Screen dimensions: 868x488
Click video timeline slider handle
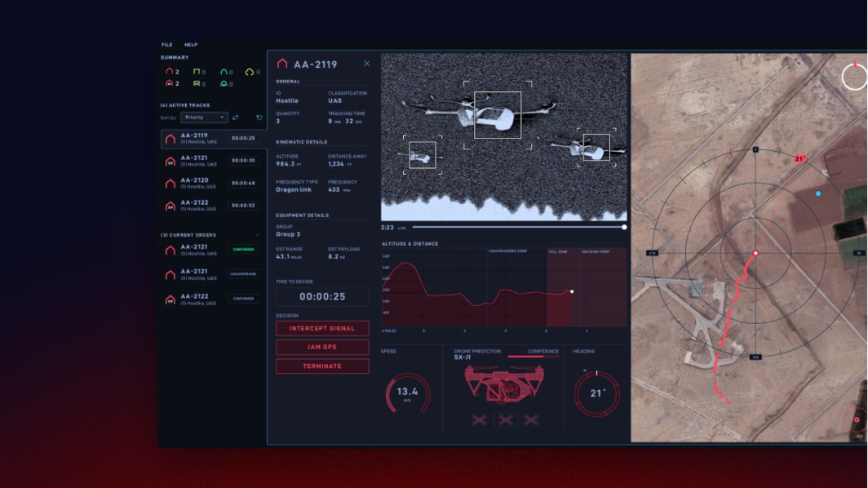click(x=624, y=227)
